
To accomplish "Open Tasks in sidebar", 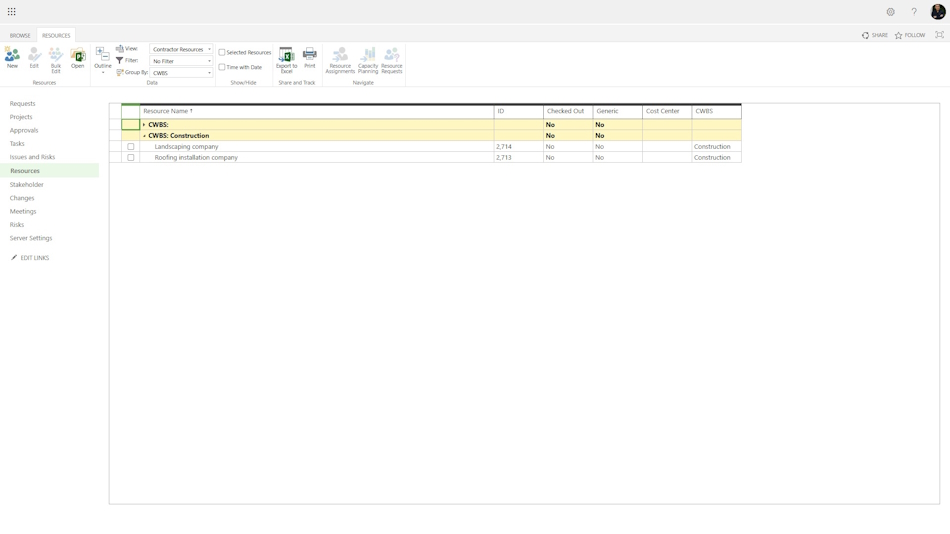I will pyautogui.click(x=17, y=144).
